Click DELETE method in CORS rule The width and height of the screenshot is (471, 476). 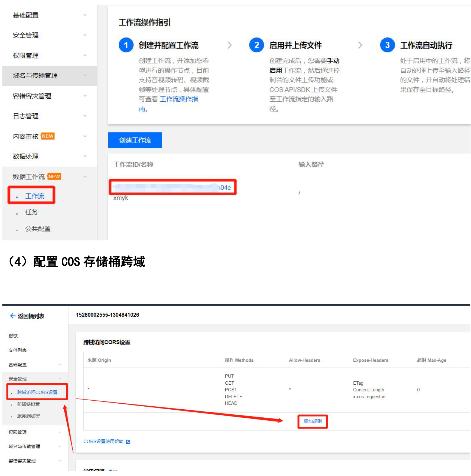click(x=233, y=397)
